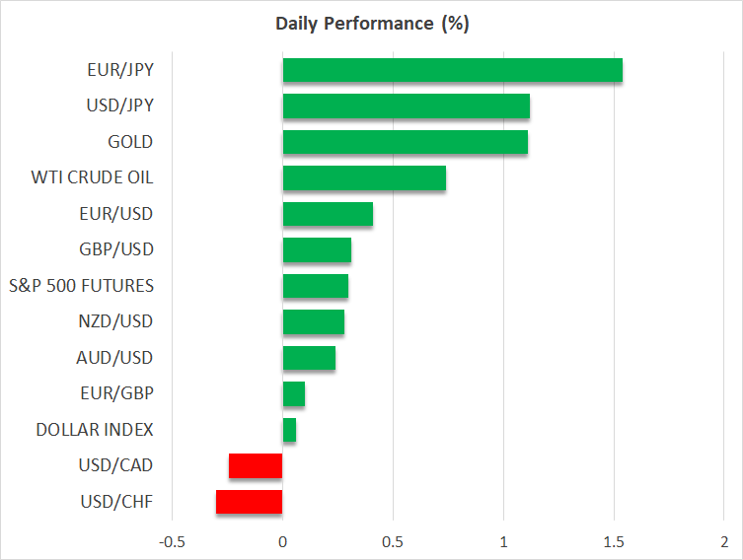The image size is (743, 560).
Task: Select the GOLD performance bar
Action: pyautogui.click(x=405, y=142)
